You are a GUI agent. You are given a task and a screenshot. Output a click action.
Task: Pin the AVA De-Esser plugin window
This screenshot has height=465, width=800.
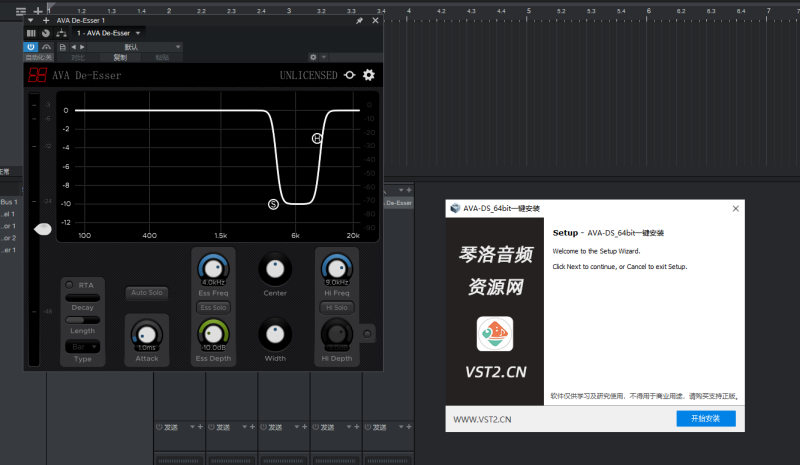(360, 20)
